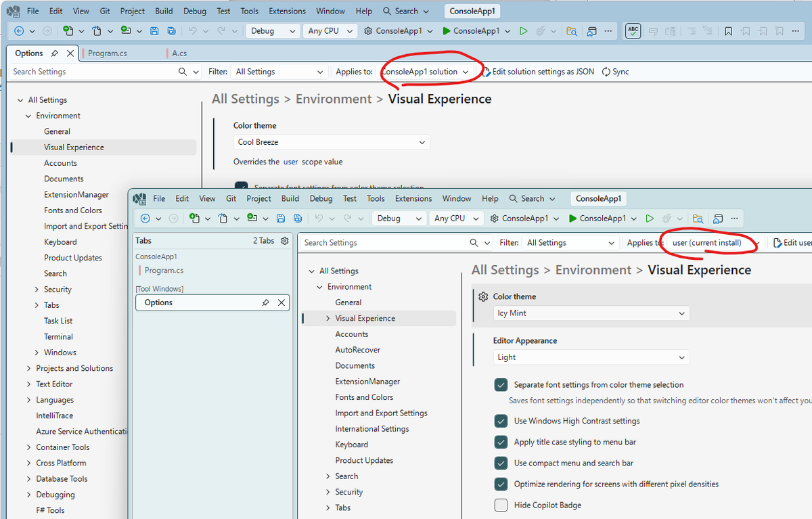The height and width of the screenshot is (519, 812).
Task: Select Program.cs entry in Tabs panel
Action: pyautogui.click(x=164, y=271)
